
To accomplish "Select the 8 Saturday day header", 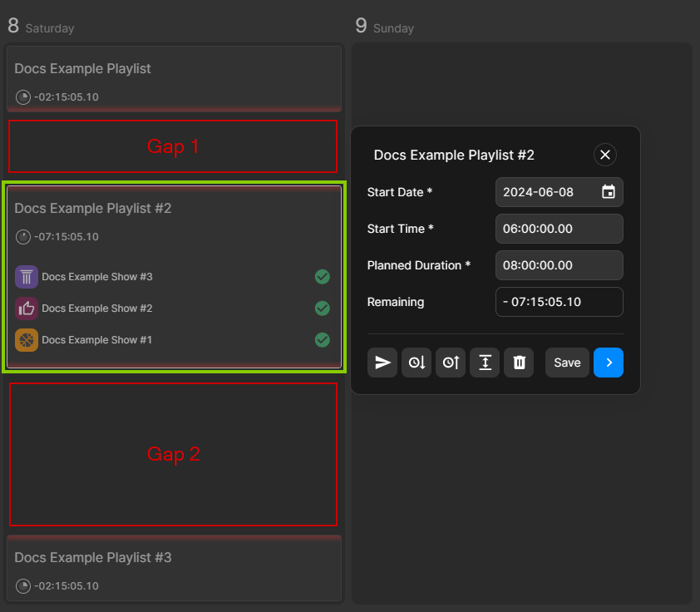I will [41, 27].
